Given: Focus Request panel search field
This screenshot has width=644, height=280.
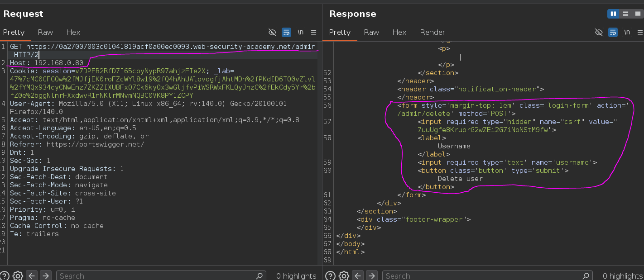Looking at the screenshot, I should point(161,275).
